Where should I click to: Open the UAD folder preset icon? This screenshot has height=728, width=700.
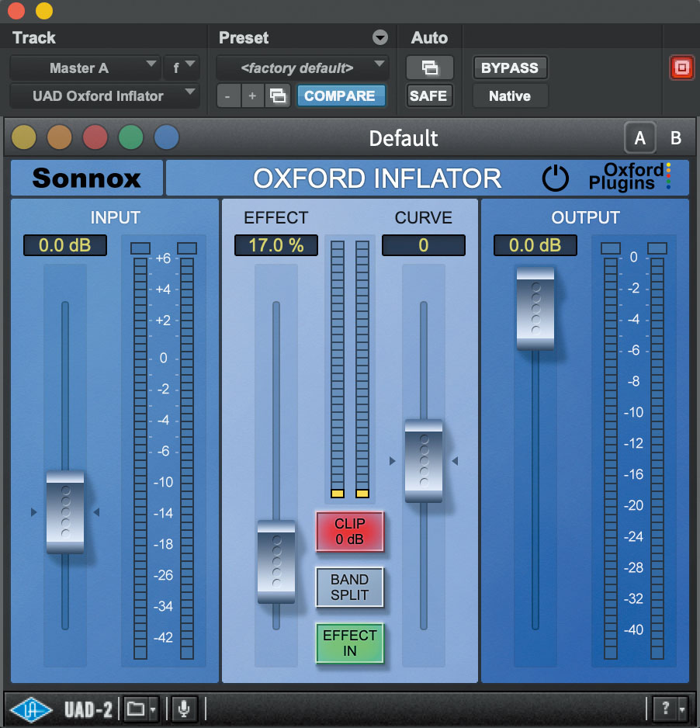tap(136, 709)
